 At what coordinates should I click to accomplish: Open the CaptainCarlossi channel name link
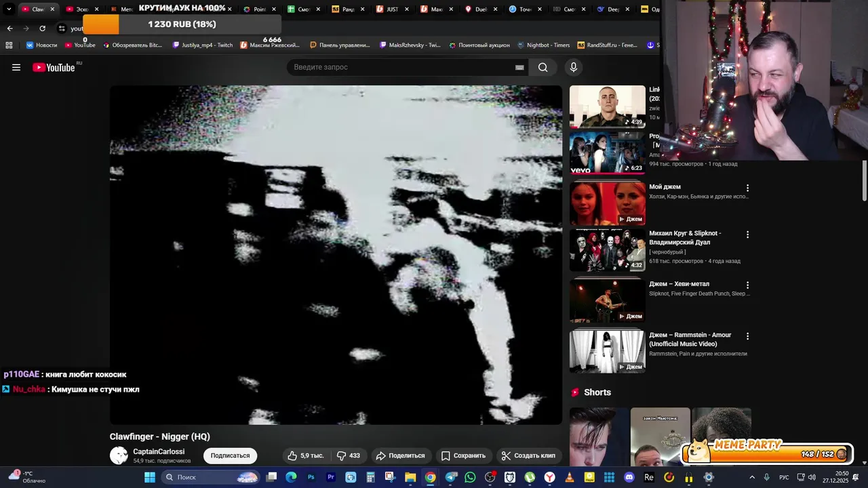pos(159,451)
